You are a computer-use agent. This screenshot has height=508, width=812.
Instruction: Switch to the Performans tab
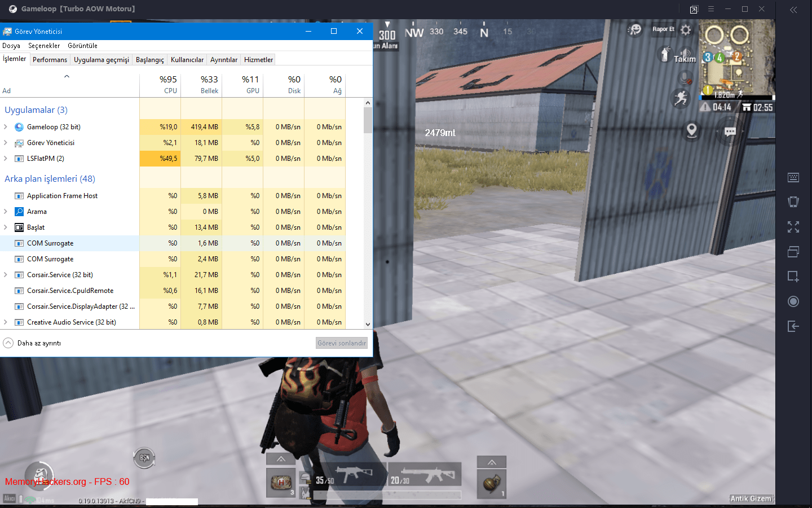[50, 60]
